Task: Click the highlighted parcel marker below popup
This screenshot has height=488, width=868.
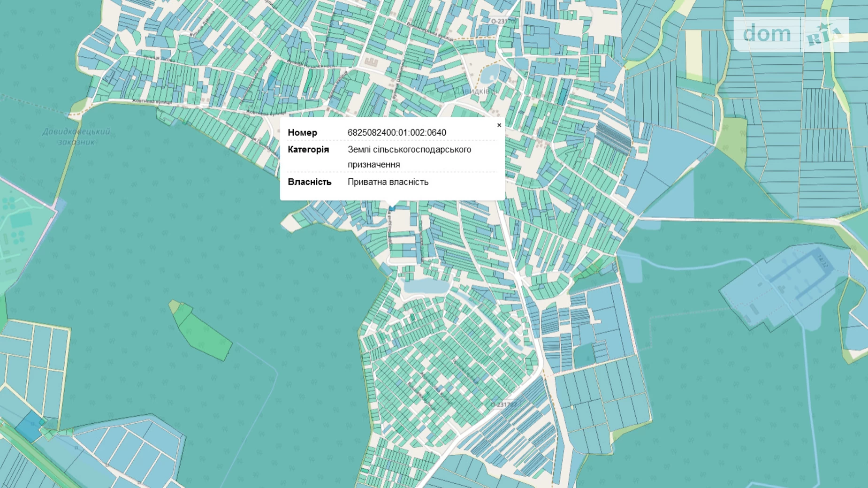Action: point(392,207)
